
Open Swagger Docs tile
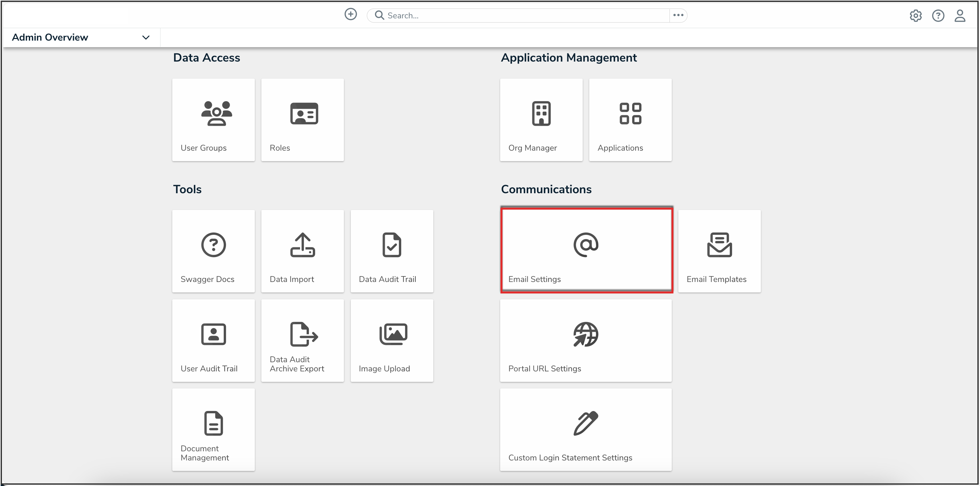[x=214, y=251]
